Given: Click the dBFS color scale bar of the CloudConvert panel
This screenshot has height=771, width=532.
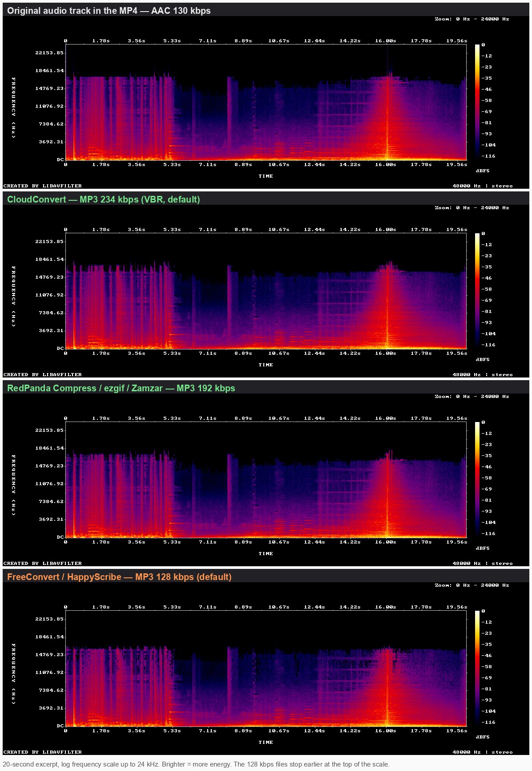Looking at the screenshot, I should coord(477,291).
